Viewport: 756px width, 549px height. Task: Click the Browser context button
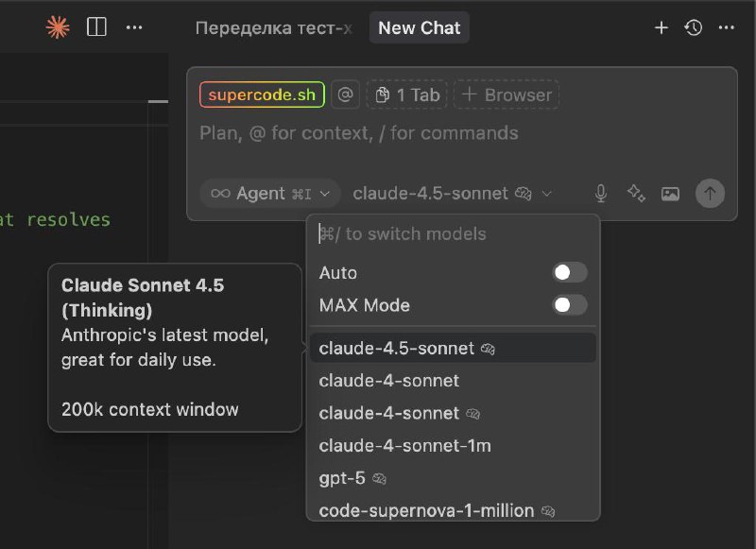(507, 94)
